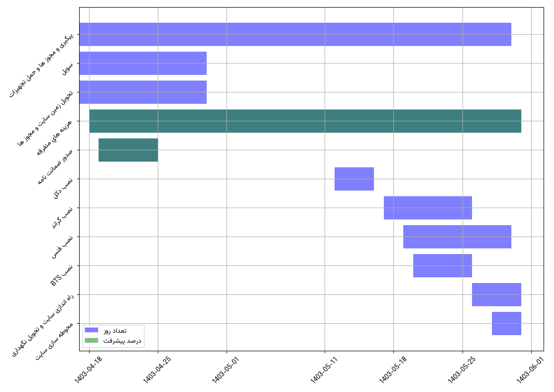The width and height of the screenshot is (554, 392).
Task: Click the green legend swatch for درصد پیشرفت
Action: pyautogui.click(x=91, y=340)
